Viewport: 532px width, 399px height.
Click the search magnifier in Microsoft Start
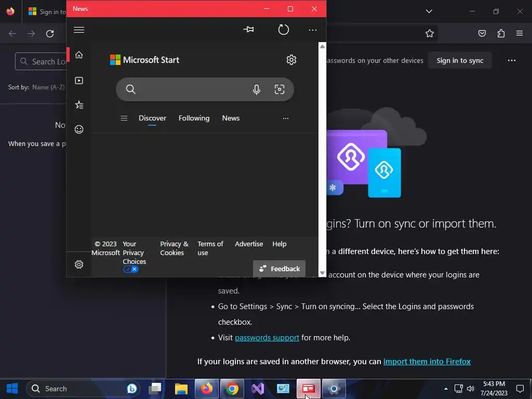(130, 89)
